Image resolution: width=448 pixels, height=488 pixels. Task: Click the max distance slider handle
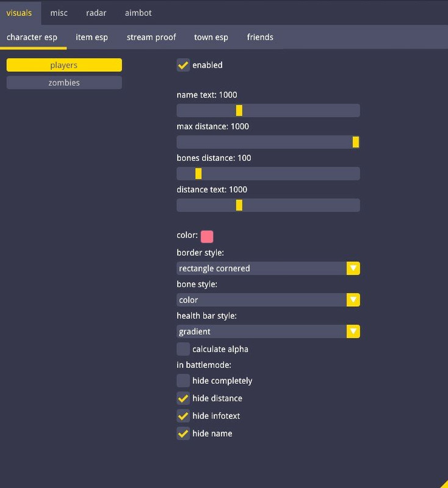(356, 142)
